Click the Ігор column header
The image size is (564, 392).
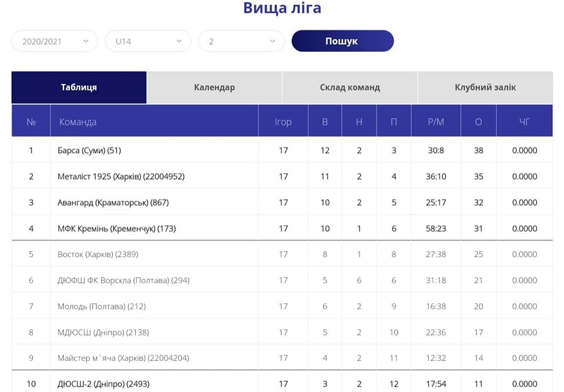(x=283, y=121)
